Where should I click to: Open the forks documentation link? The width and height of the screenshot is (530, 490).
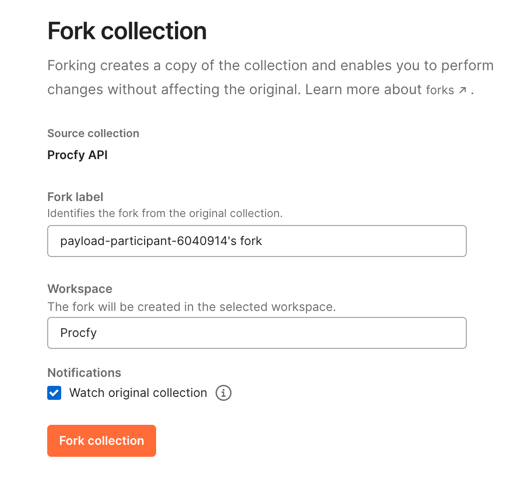[x=440, y=90]
